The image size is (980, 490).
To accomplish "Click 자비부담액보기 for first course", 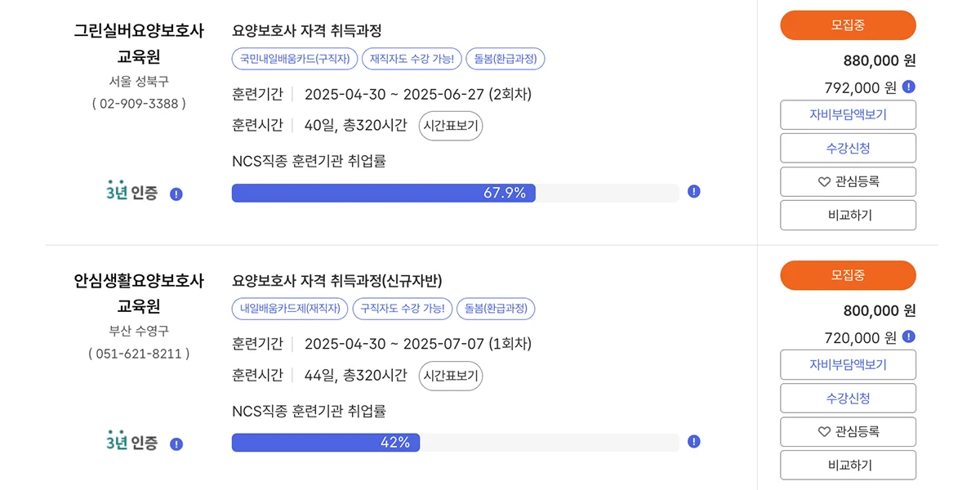I will [848, 114].
